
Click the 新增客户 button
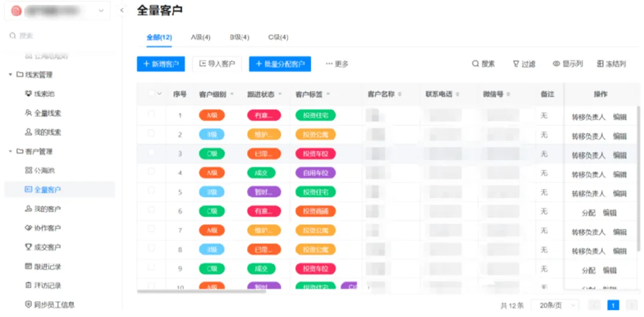point(161,64)
